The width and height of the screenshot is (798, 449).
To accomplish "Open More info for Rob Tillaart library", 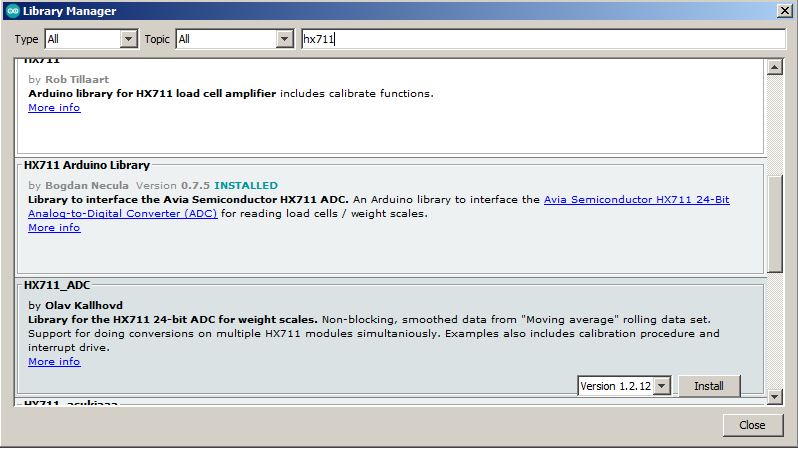I will pos(54,107).
